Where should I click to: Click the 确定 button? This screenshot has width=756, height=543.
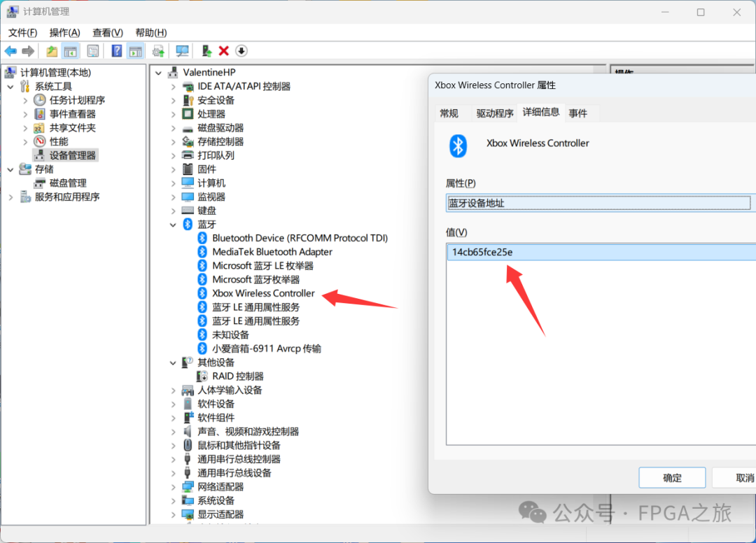click(x=672, y=477)
